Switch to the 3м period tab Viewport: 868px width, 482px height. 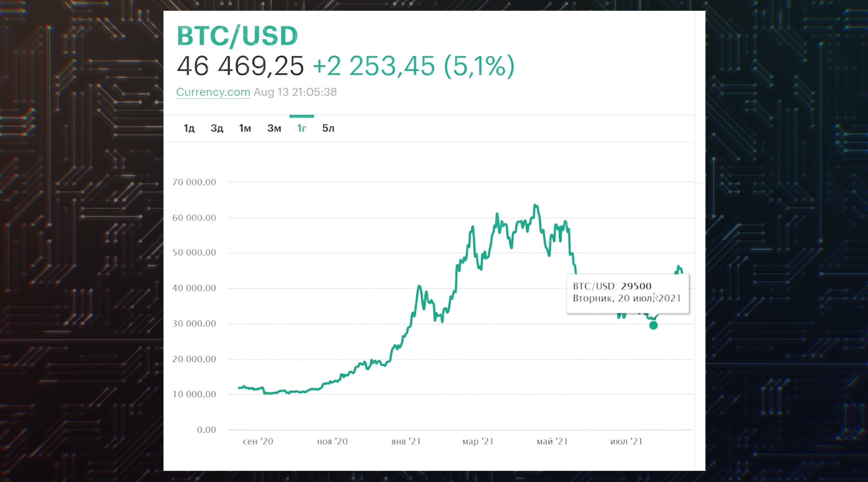[274, 128]
